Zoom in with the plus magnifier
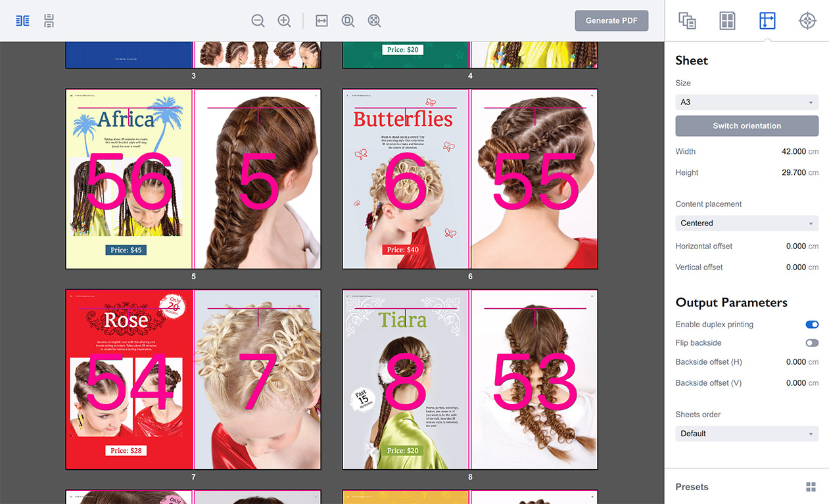Screen dimensions: 829x504 coord(284,21)
